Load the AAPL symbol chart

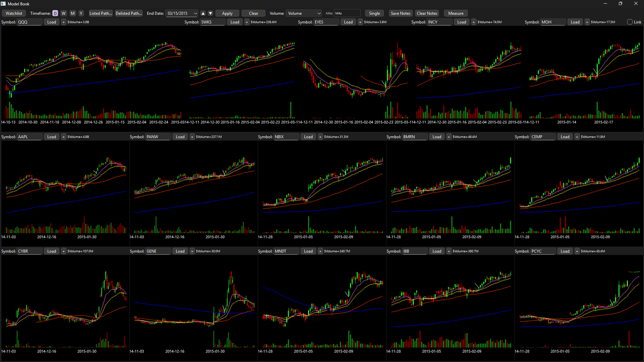pos(52,137)
